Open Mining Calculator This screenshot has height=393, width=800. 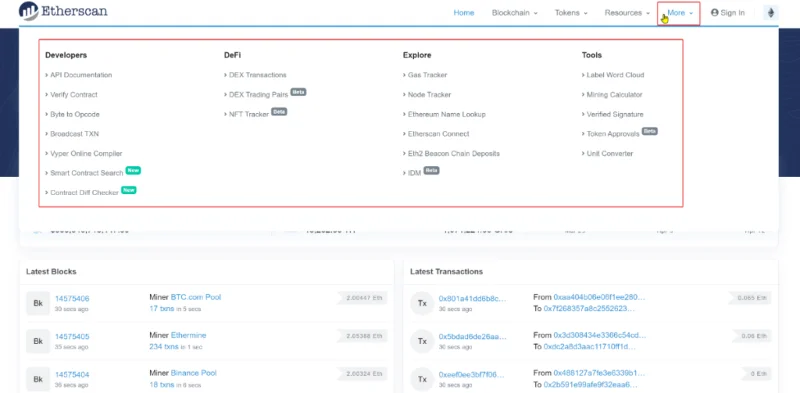pos(614,94)
